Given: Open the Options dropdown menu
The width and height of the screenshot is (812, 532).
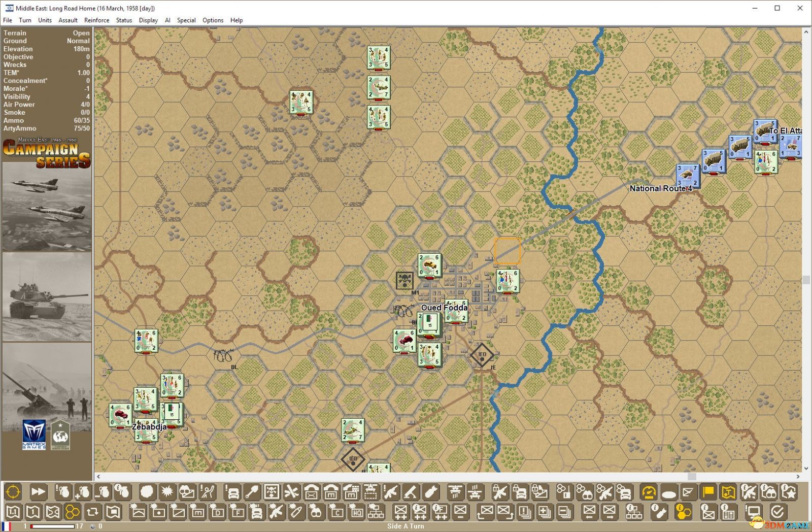Looking at the screenshot, I should (213, 20).
